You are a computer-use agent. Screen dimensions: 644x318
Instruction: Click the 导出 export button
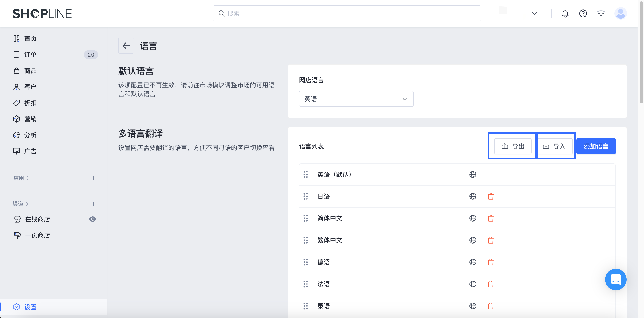click(x=512, y=146)
